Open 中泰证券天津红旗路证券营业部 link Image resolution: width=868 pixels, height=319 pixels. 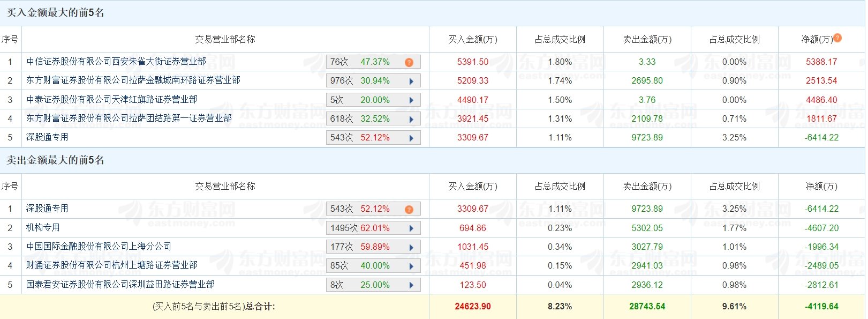[x=112, y=100]
